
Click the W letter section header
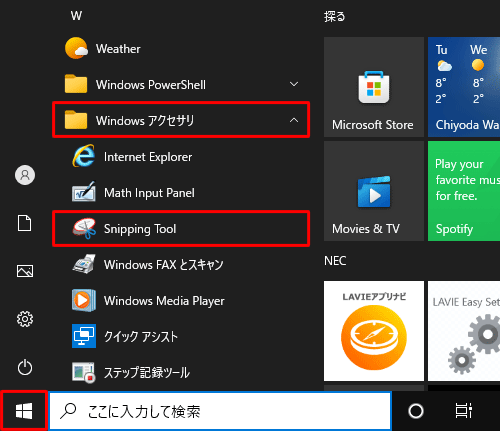click(76, 15)
